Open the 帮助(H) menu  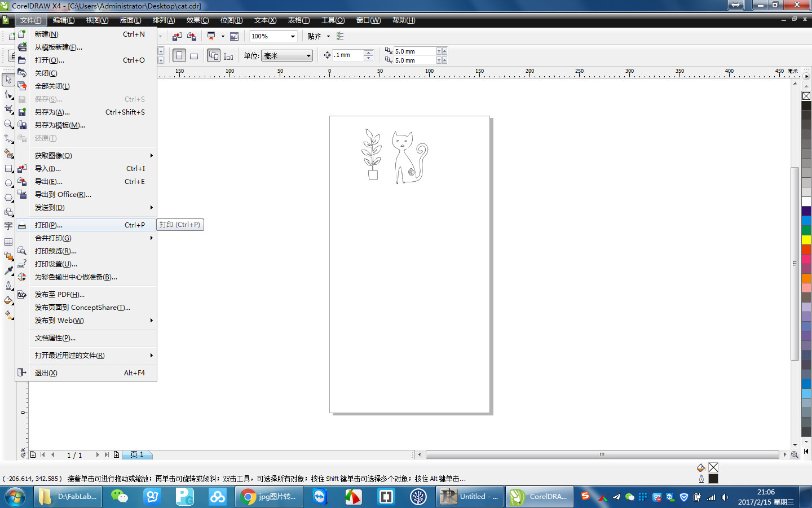[x=404, y=20]
